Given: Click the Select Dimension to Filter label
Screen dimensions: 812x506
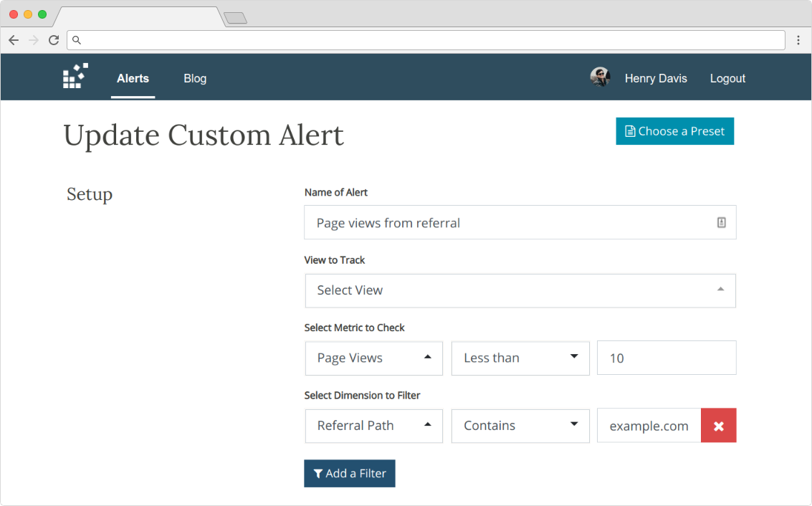Looking at the screenshot, I should (362, 395).
